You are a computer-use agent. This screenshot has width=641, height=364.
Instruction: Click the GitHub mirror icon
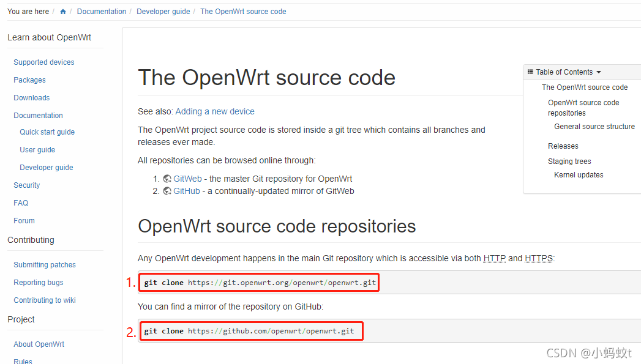167,191
